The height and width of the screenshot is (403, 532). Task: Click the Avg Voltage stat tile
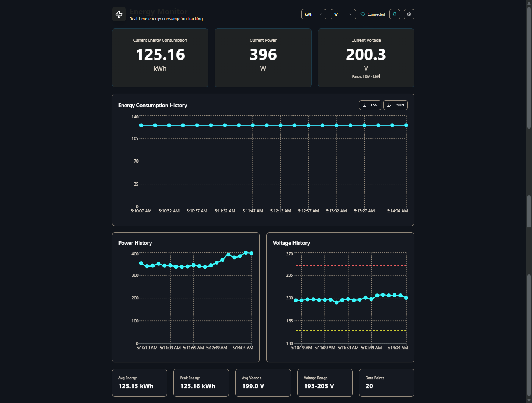263,383
